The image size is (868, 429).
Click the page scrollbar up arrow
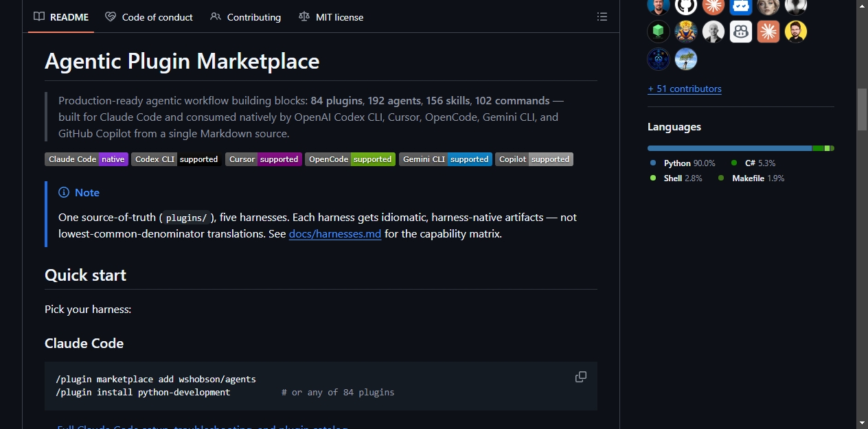[x=862, y=6]
